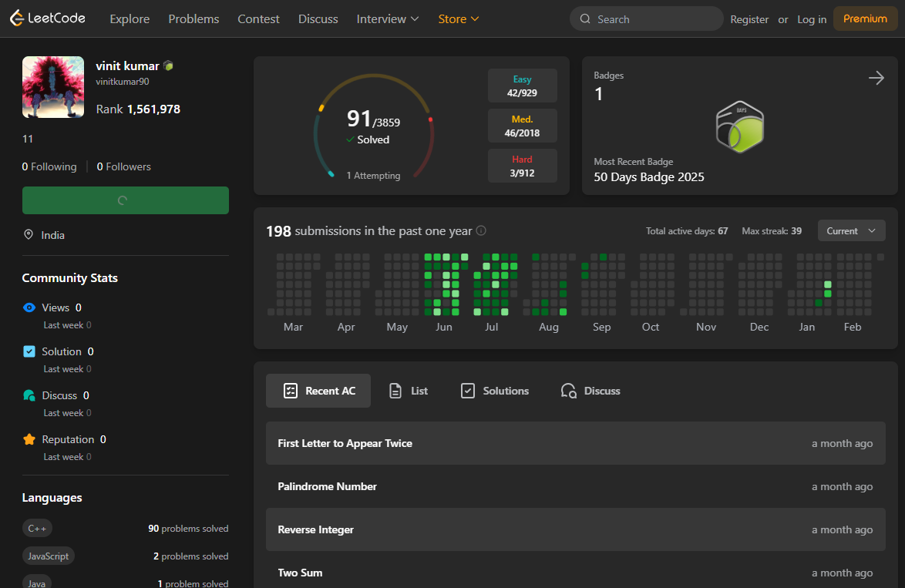Expand the Interview dropdown menu
The width and height of the screenshot is (905, 588).
[x=387, y=18]
